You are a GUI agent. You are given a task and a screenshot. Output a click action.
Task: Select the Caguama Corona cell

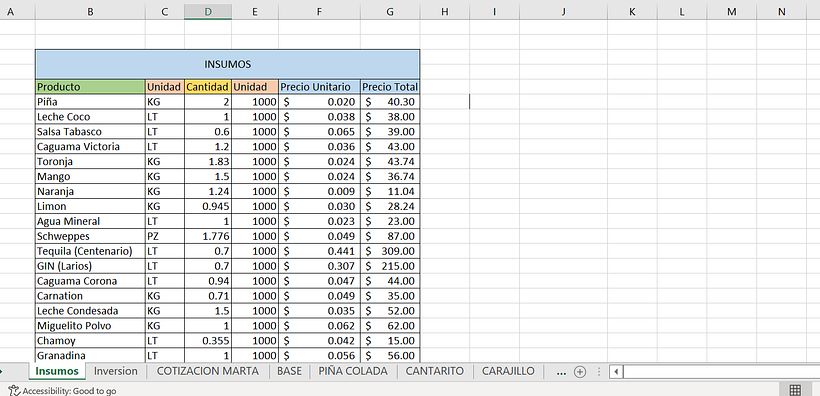[90, 281]
